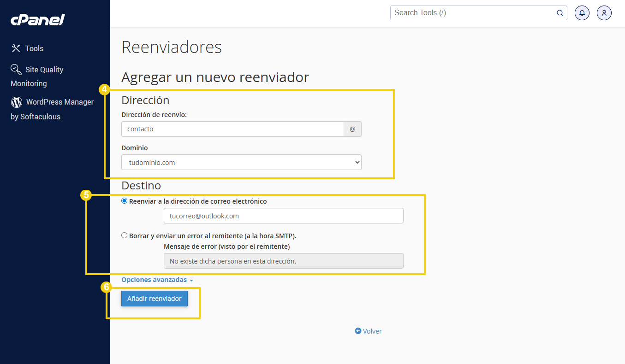Click the cPanel logo
The height and width of the screenshot is (364, 625).
point(38,20)
